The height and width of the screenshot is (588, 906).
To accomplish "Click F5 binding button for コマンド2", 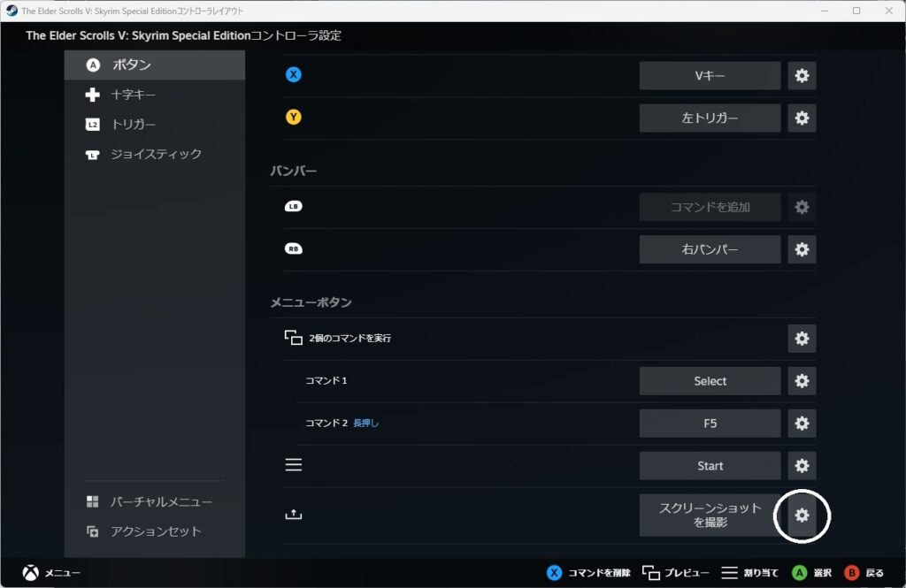I will pos(710,424).
